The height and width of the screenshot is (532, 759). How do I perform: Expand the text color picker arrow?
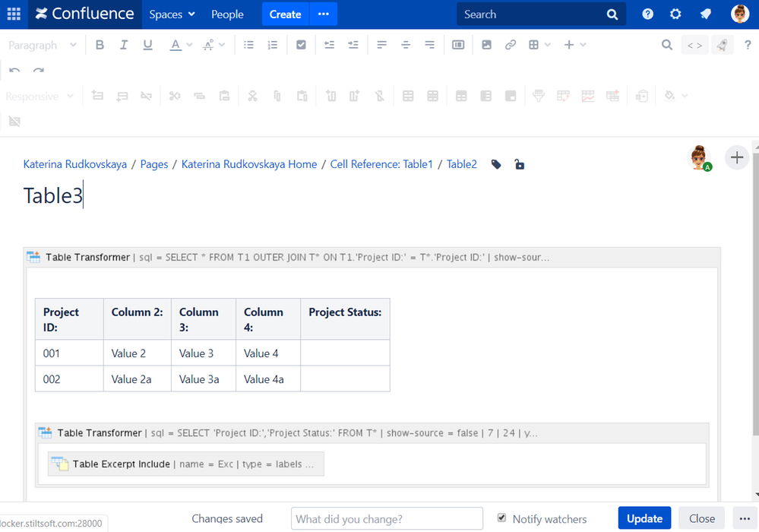tap(189, 45)
